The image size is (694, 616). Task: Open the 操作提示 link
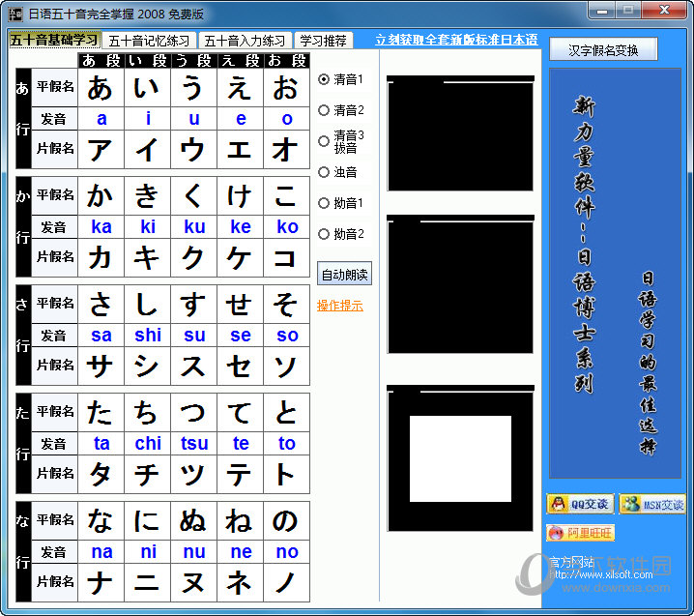(x=340, y=306)
